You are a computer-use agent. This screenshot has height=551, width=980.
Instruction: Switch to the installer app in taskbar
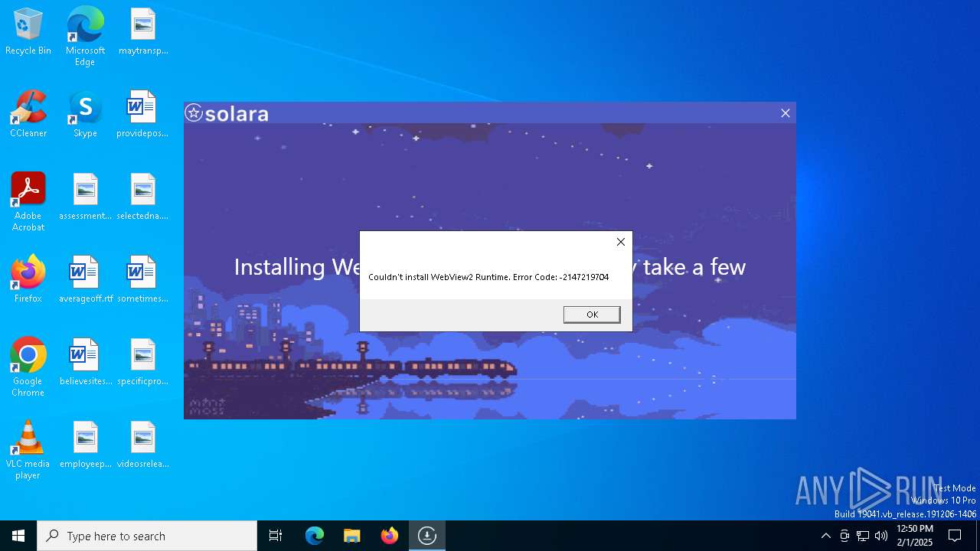pos(427,536)
